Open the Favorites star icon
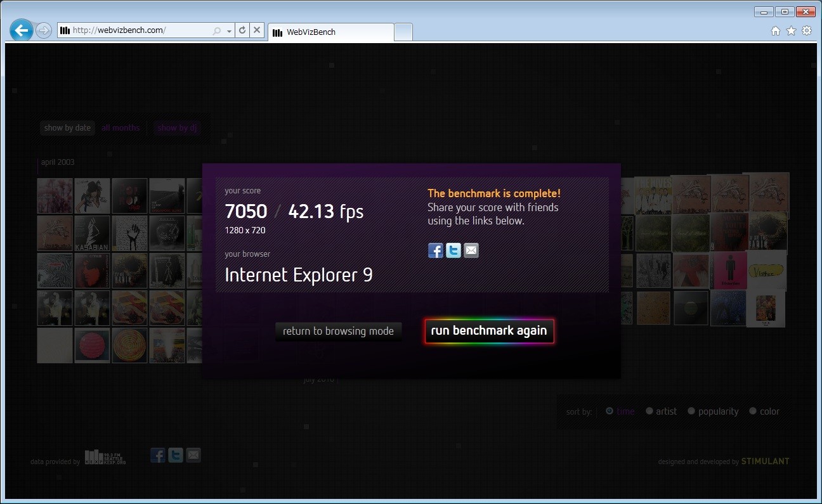Screen dimensions: 822x504 coord(791,30)
